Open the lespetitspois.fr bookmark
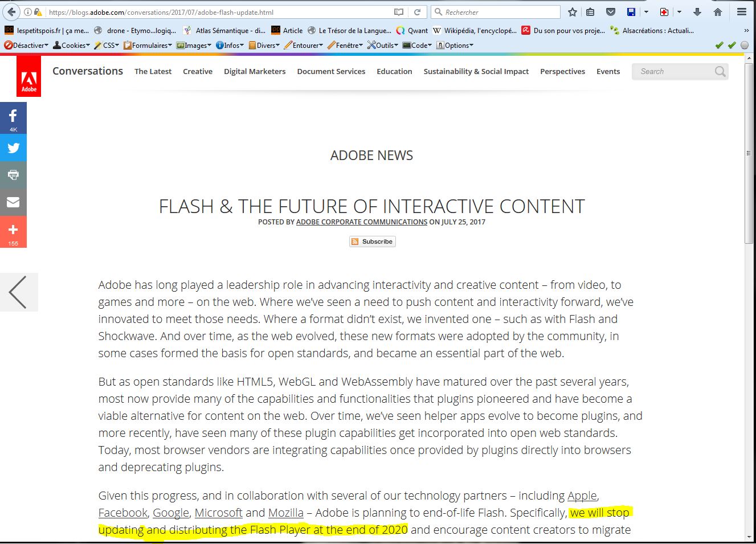This screenshot has width=756, height=544. click(x=47, y=31)
